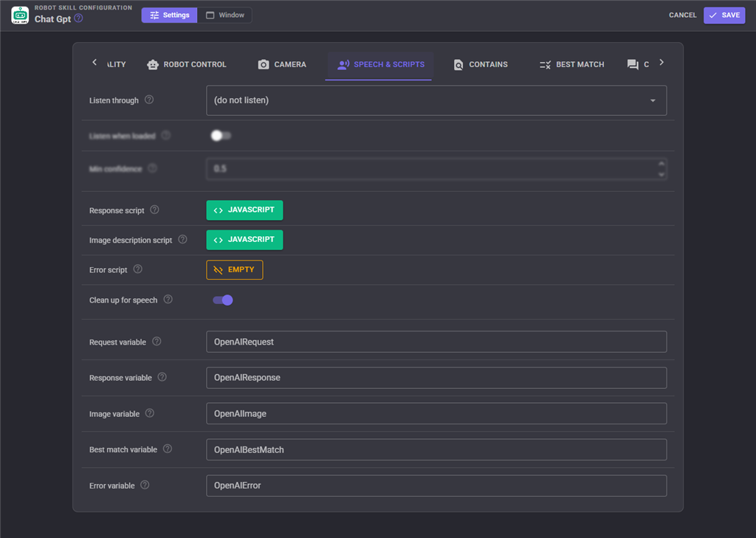
Task: Show help for Error variable
Action: tap(145, 485)
